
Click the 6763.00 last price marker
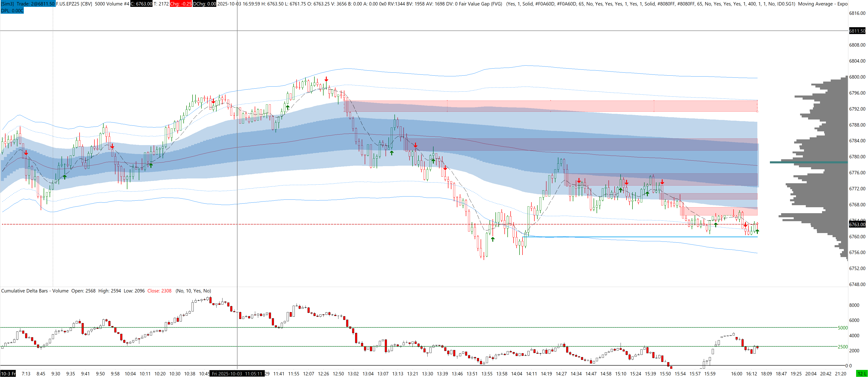(857, 225)
